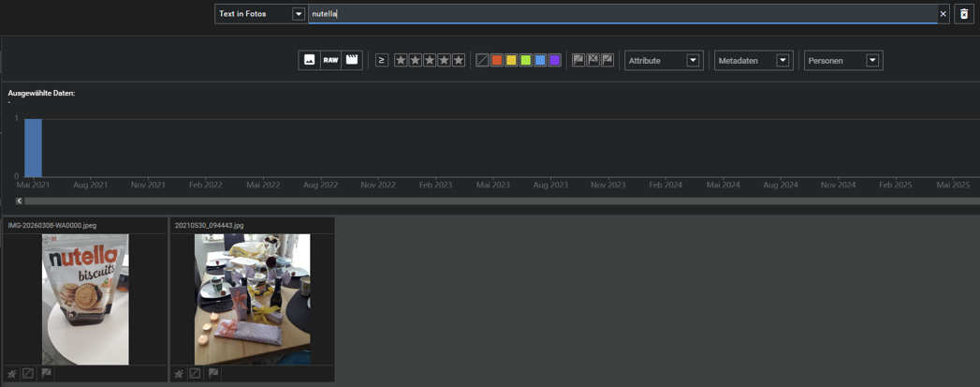Click flag icon under 20210530_094443.jpg

[x=213, y=373]
